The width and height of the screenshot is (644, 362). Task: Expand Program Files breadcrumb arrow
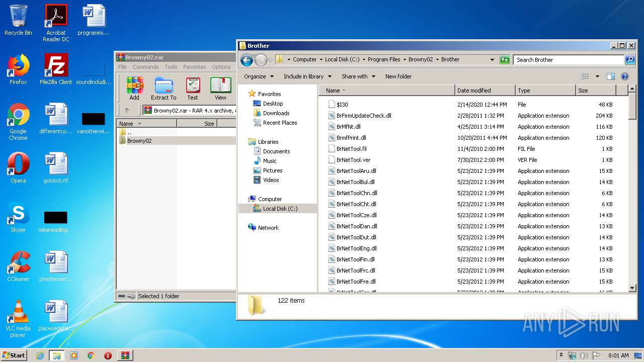(405, 59)
